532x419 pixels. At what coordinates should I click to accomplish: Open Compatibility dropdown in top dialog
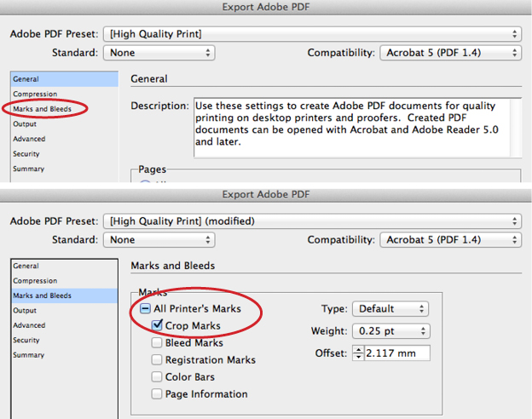pyautogui.click(x=450, y=53)
